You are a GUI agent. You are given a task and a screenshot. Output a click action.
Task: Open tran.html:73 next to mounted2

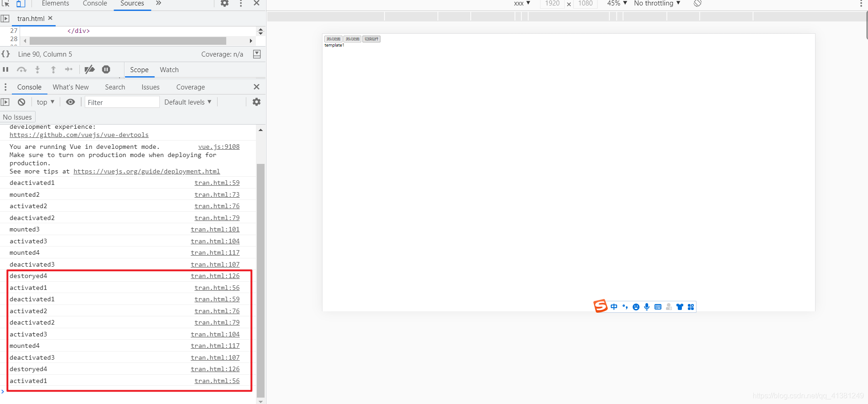217,195
